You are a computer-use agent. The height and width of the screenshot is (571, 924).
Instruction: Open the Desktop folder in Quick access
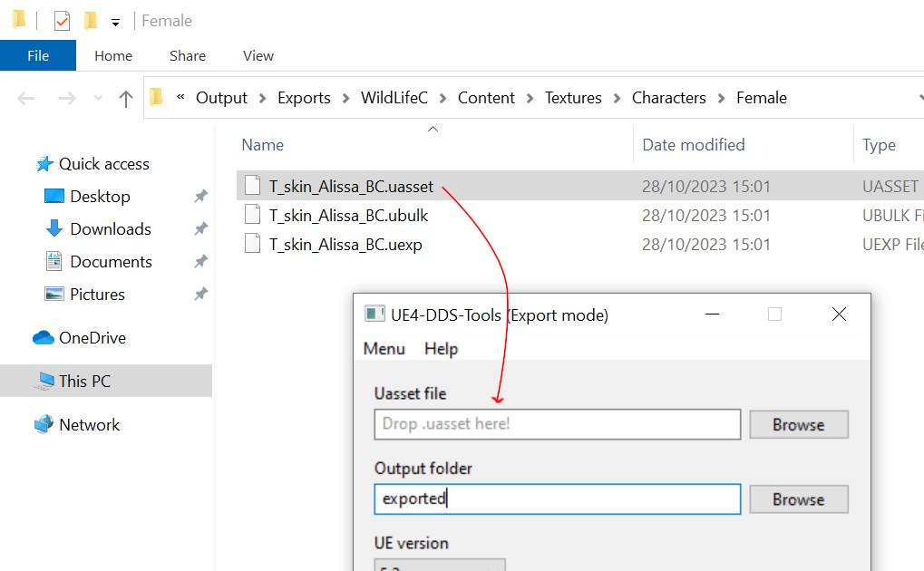(x=100, y=197)
